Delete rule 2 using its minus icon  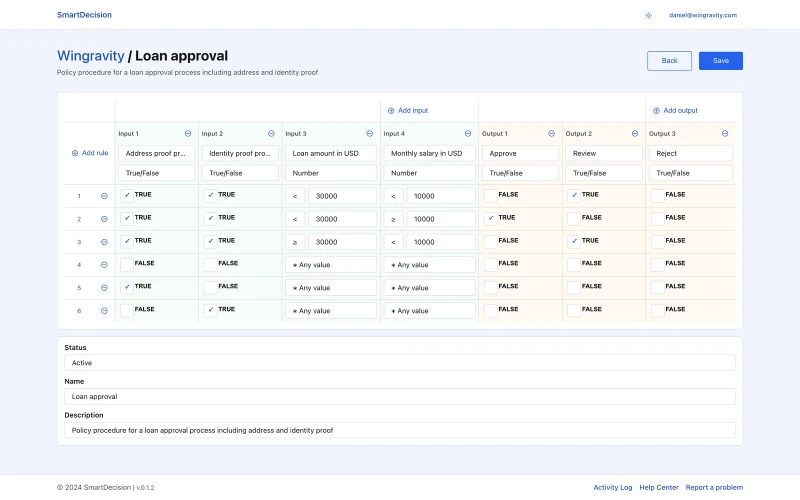pyautogui.click(x=104, y=219)
